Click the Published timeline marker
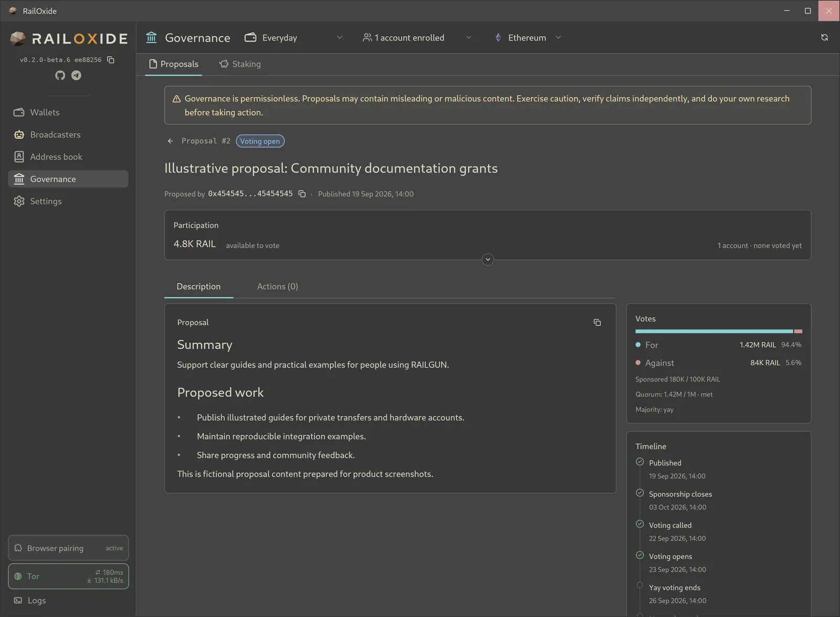This screenshot has height=617, width=840. point(639,462)
